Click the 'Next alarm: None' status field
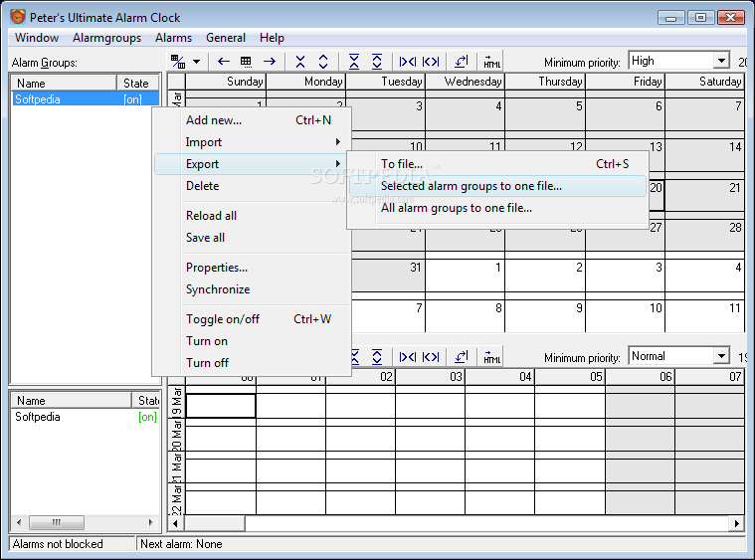 tap(441, 544)
